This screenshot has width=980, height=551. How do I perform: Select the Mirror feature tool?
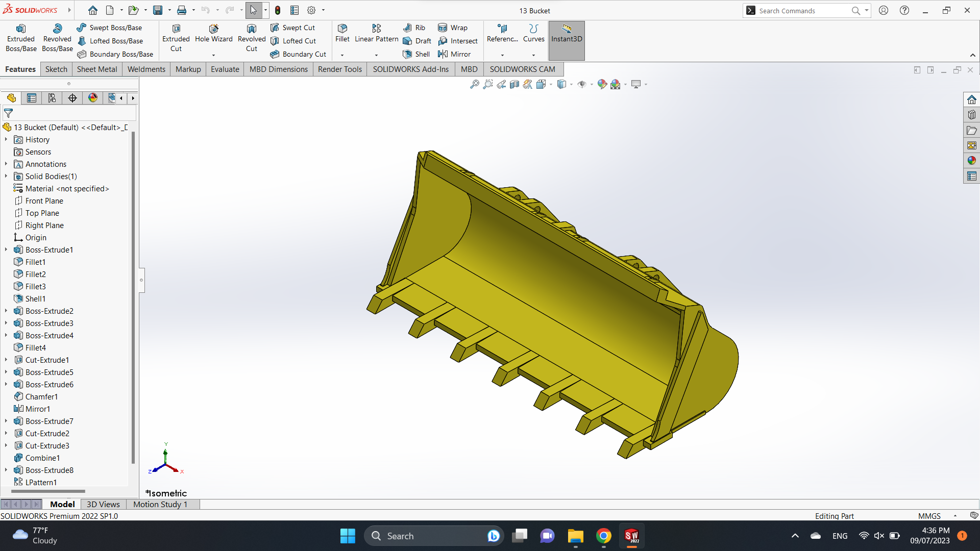tap(454, 54)
